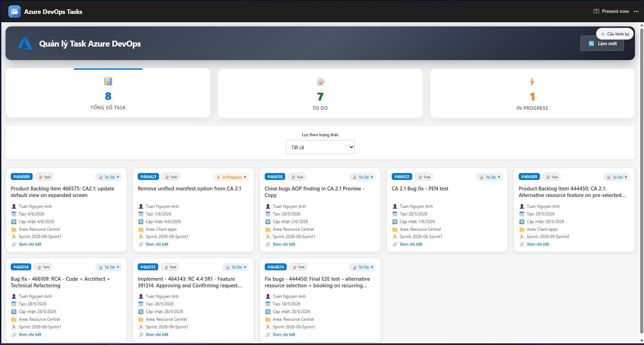Click Sprint runner icon on task #464874
The height and width of the screenshot is (345, 644).
(x=268, y=327)
